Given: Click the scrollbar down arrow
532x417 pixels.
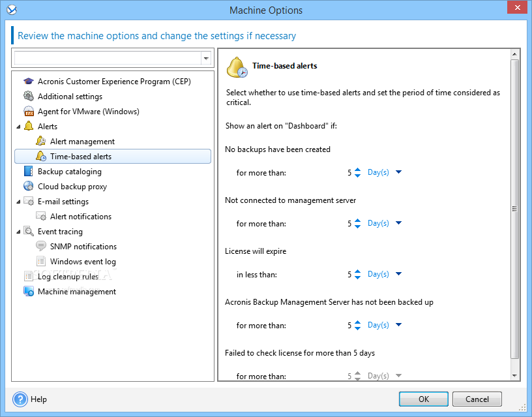Looking at the screenshot, I should [514, 376].
